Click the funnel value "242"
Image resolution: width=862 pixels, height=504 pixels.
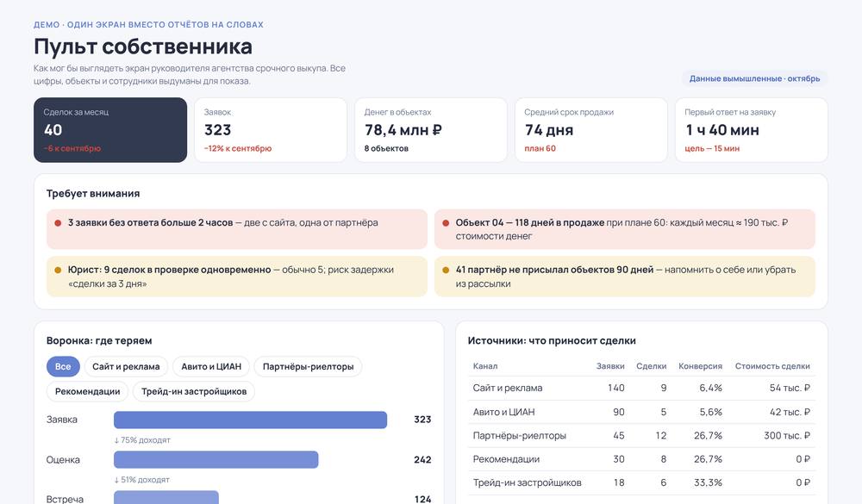422,460
